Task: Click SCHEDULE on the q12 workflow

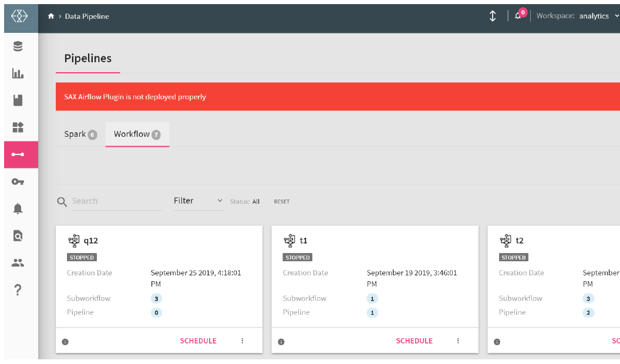Action: [198, 341]
